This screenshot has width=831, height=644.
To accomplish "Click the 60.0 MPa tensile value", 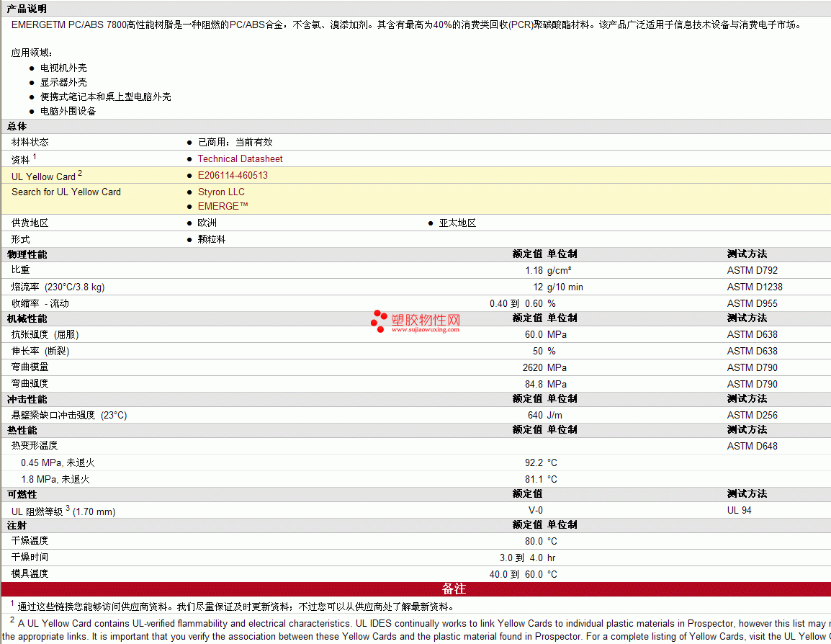I will 546,334.
